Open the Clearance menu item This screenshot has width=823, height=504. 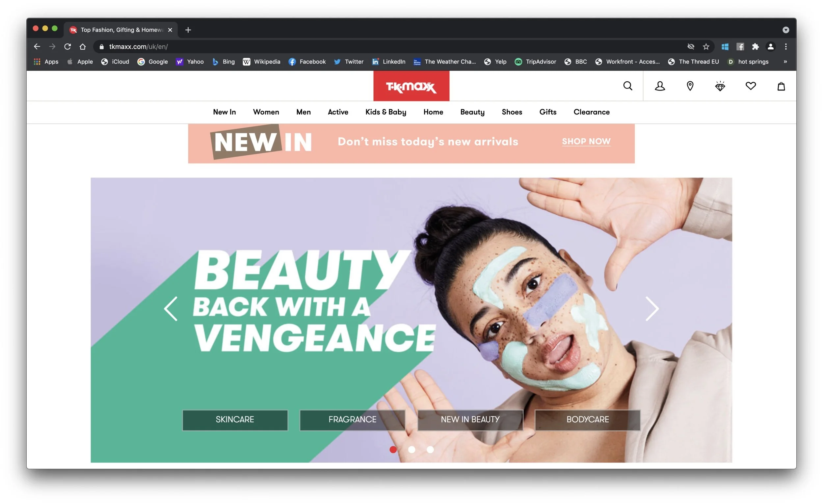pos(591,112)
